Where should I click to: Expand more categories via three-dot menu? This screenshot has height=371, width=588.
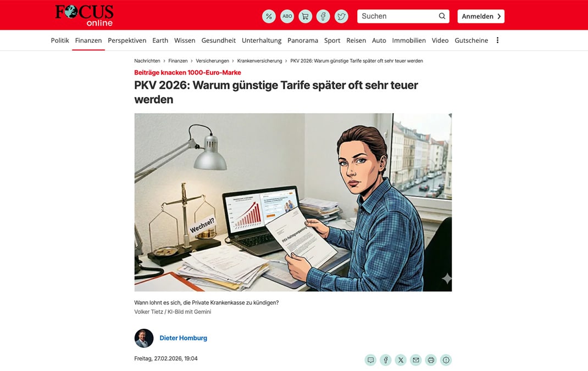498,40
